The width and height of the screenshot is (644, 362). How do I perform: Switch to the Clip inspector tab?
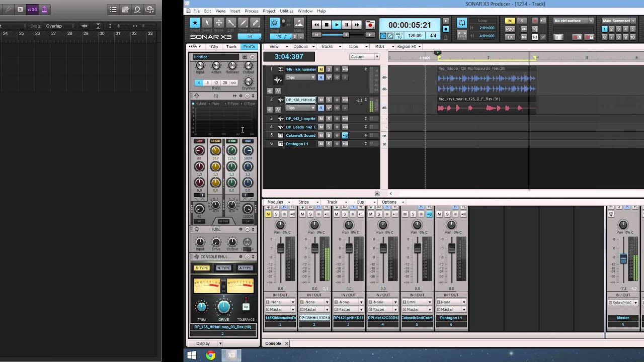[214, 47]
